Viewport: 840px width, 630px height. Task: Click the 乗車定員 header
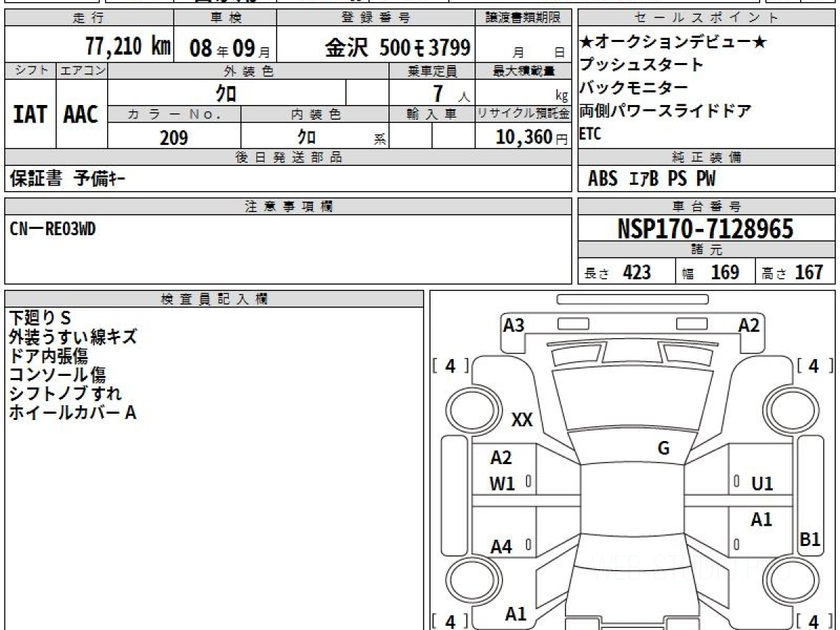pyautogui.click(x=433, y=71)
